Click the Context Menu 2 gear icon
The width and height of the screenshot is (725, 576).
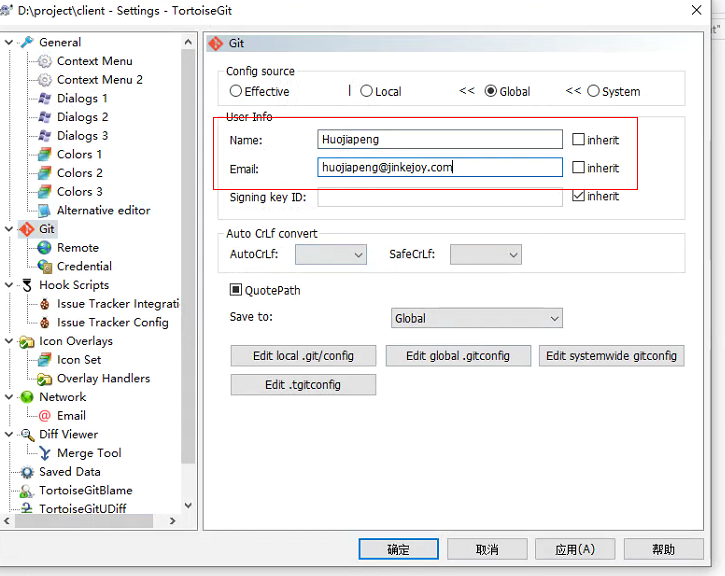(44, 80)
